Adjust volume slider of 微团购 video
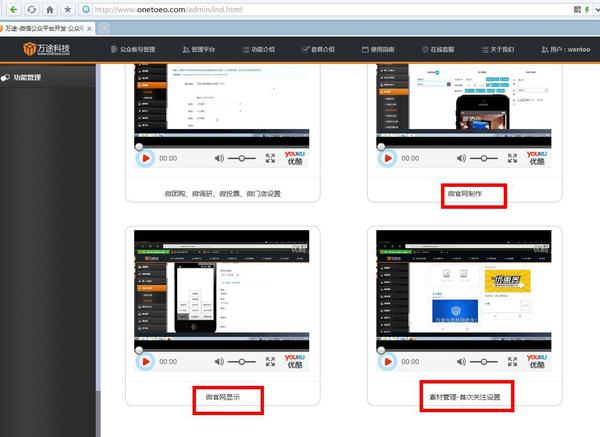This screenshot has width=600, height=437. click(x=241, y=158)
